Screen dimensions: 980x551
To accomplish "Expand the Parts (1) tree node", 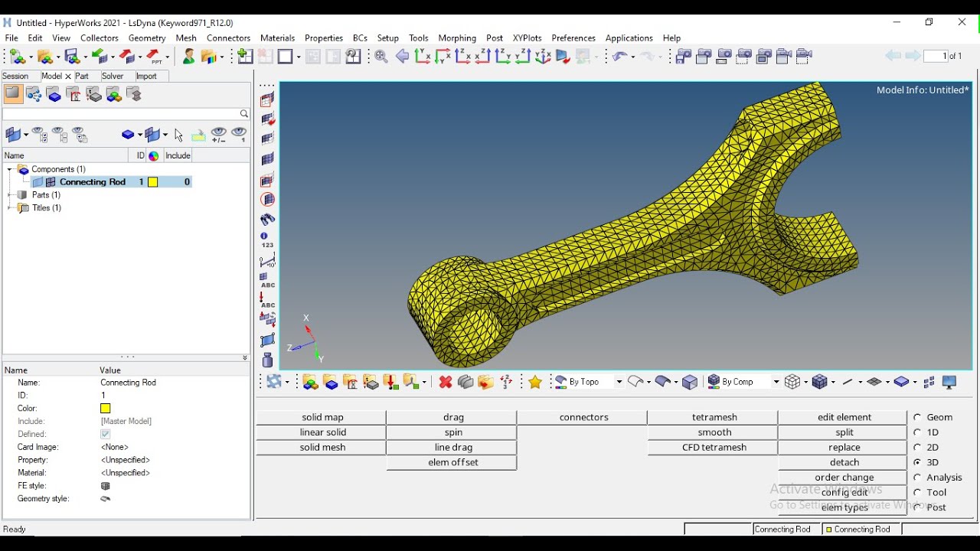I will [x=10, y=195].
